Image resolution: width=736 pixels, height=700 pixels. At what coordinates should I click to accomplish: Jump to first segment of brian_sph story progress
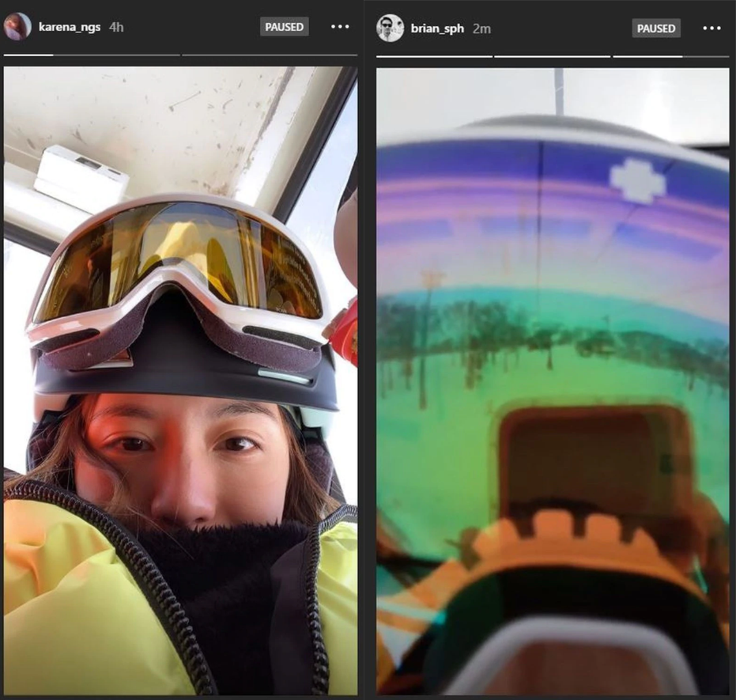(434, 56)
